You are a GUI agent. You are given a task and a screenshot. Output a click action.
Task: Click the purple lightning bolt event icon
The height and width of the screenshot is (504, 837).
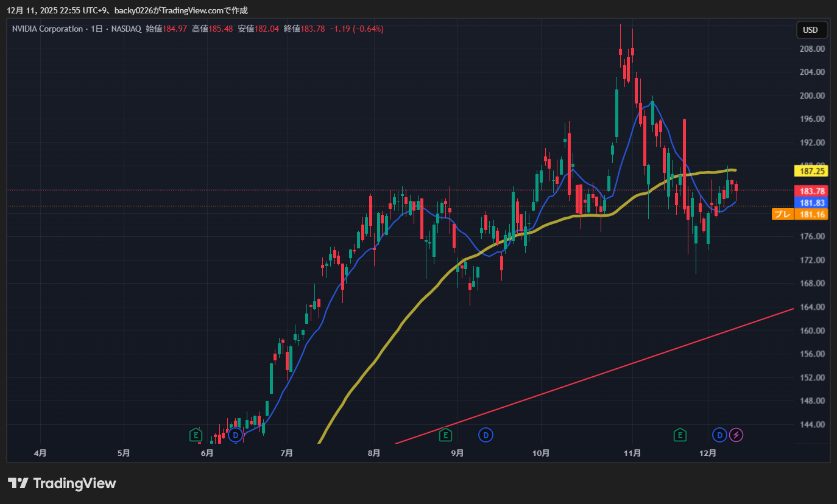tap(736, 435)
